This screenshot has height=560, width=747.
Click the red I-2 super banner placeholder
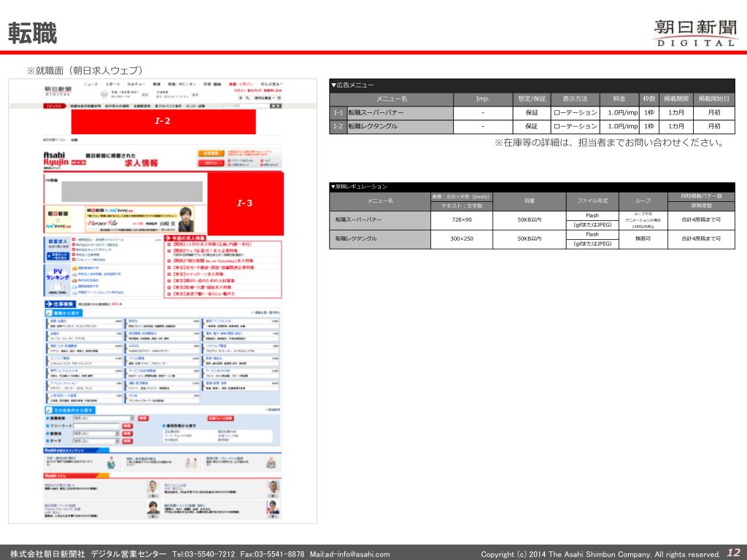click(x=163, y=122)
